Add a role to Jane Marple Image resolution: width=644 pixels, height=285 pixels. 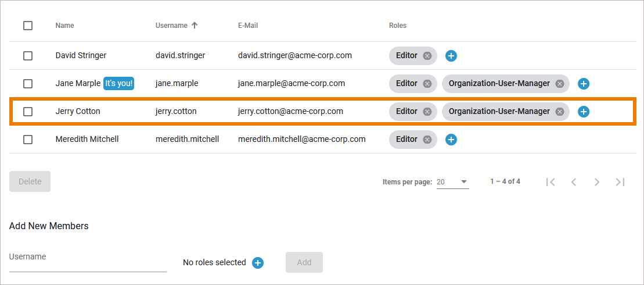[584, 84]
